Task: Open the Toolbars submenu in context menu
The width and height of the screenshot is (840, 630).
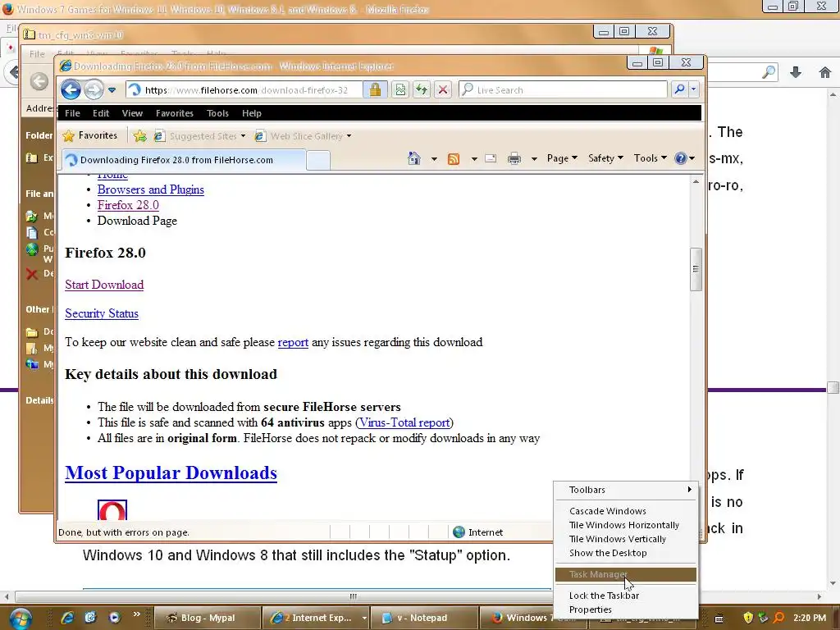Action: [626, 490]
